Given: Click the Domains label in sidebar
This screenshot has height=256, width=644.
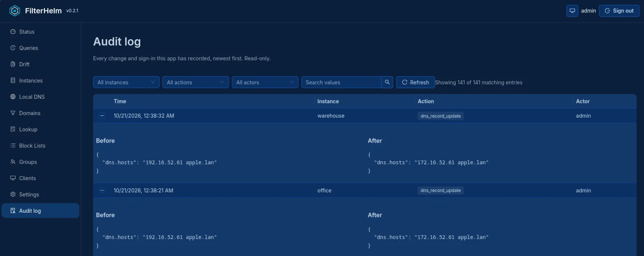Looking at the screenshot, I should pos(30,113).
